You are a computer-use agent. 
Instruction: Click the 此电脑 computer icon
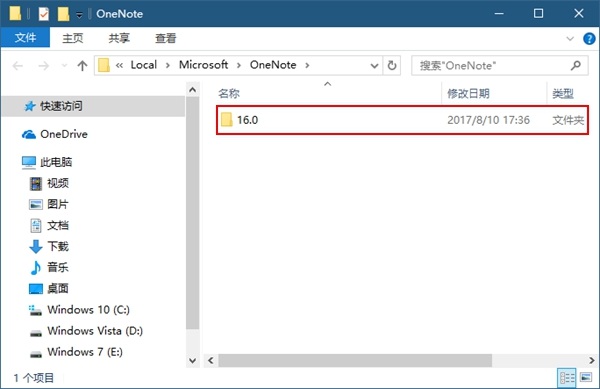coord(29,163)
